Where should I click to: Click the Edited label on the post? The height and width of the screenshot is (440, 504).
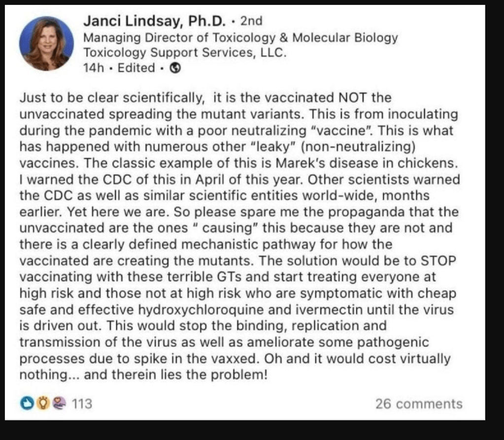136,68
